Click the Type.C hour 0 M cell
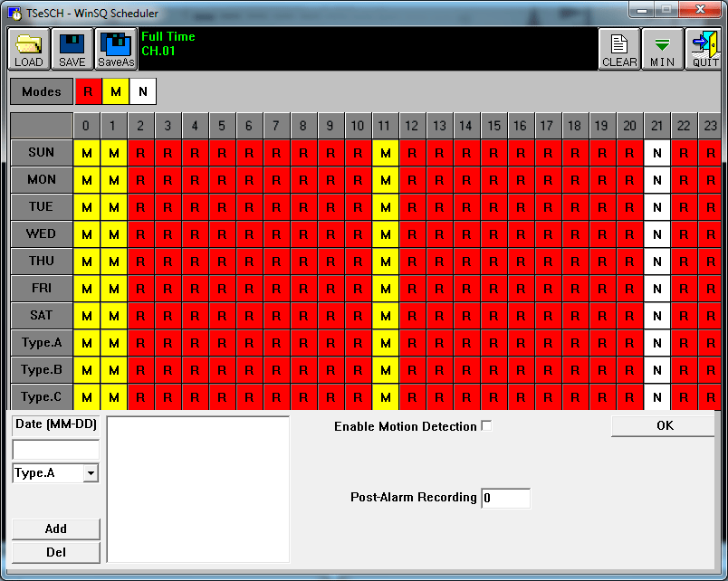This screenshot has width=728, height=581. pos(86,397)
